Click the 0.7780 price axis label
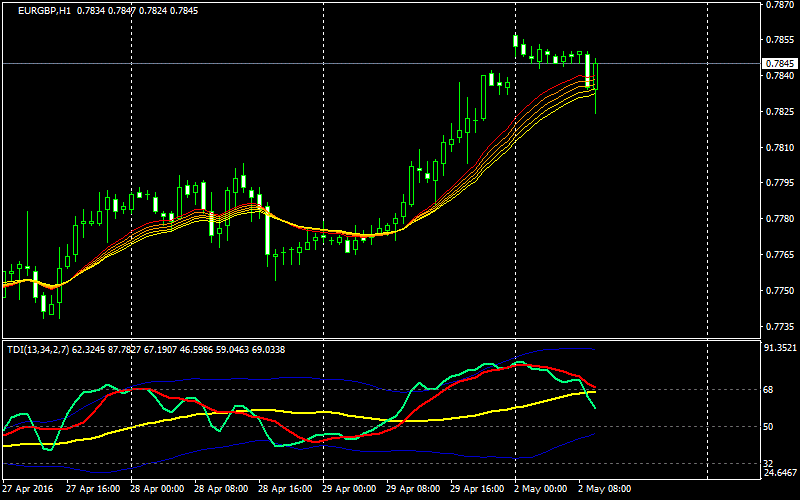 click(x=779, y=219)
